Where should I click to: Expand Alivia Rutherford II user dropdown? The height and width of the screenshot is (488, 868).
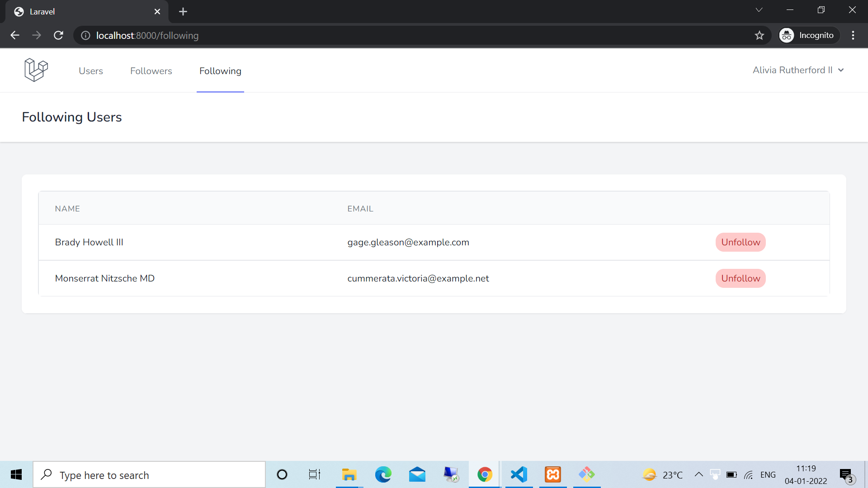click(x=798, y=70)
